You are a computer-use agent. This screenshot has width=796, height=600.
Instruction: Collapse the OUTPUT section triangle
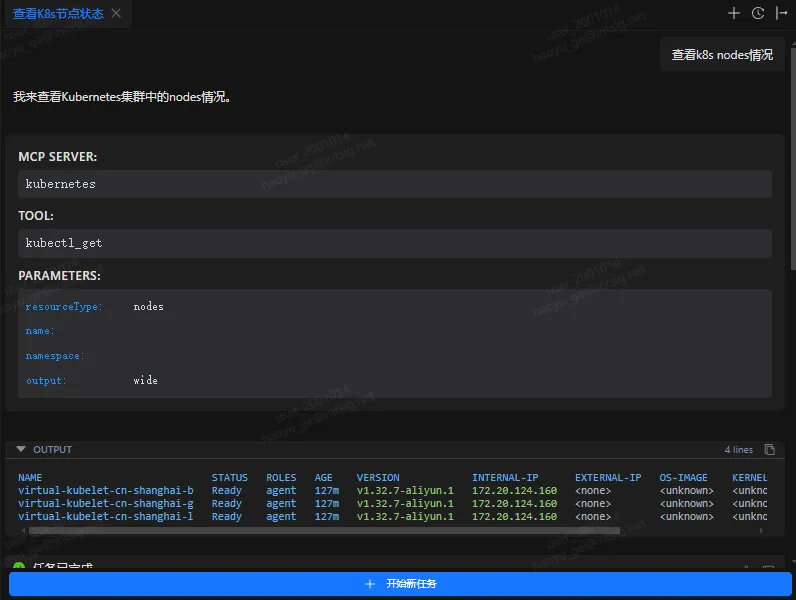[21, 450]
